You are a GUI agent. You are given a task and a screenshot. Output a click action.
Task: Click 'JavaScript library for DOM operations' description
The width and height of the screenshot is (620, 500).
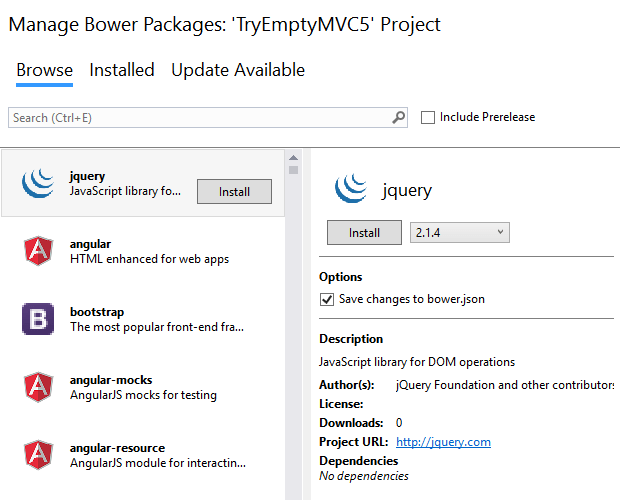[417, 362]
